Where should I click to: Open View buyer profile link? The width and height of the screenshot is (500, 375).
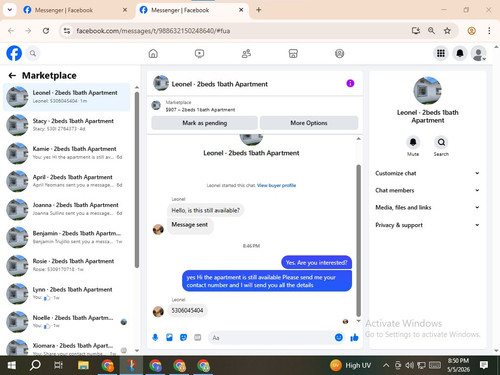tap(276, 185)
